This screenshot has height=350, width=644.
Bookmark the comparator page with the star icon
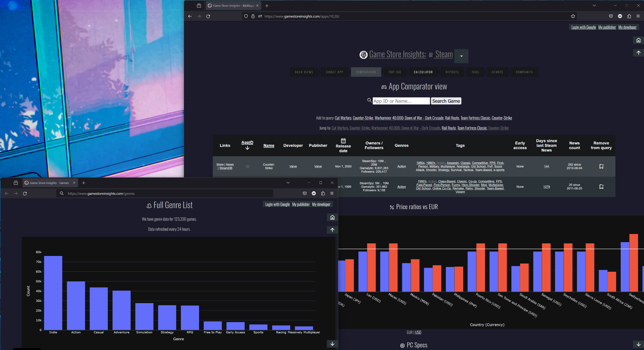(573, 16)
